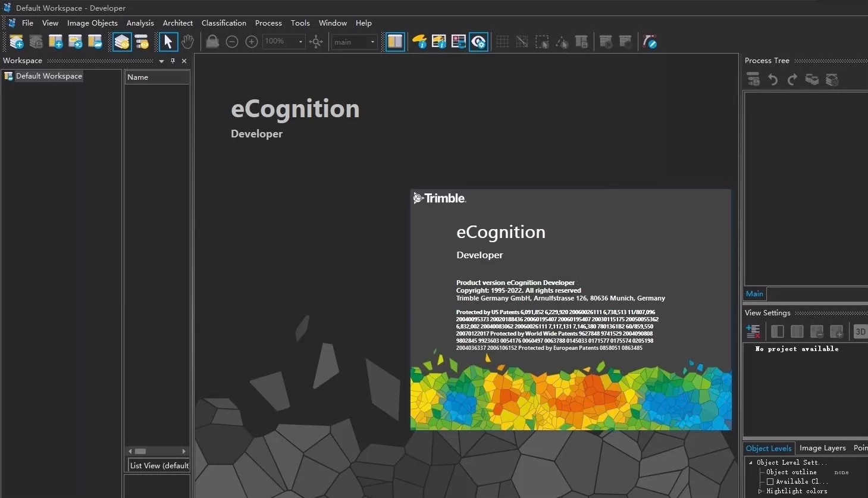Click the zoom in plus icon
Viewport: 868px width, 498px height.
point(252,42)
